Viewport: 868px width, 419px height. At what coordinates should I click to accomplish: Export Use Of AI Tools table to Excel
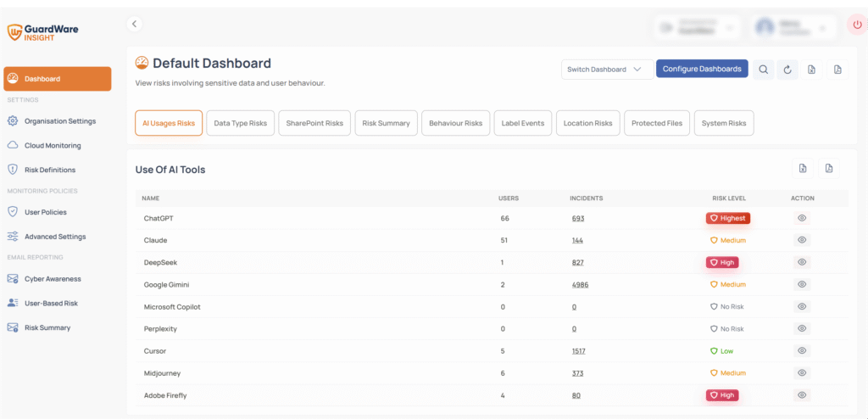[x=803, y=169]
